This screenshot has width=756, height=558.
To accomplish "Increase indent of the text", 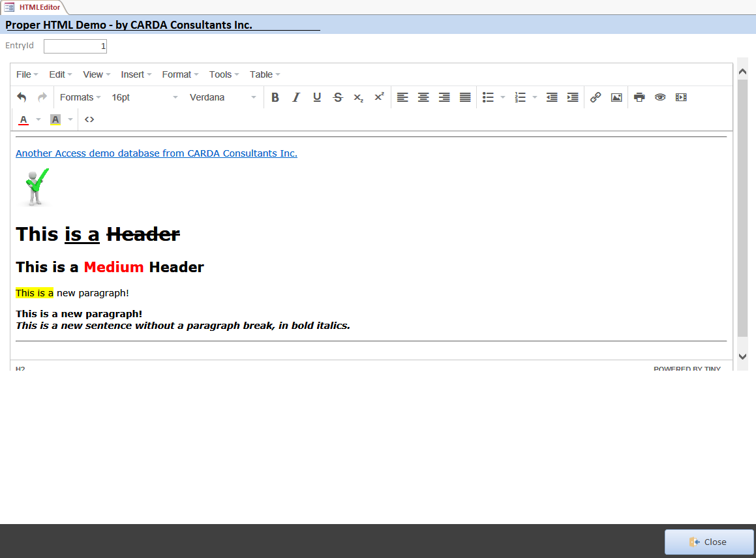I will (573, 97).
